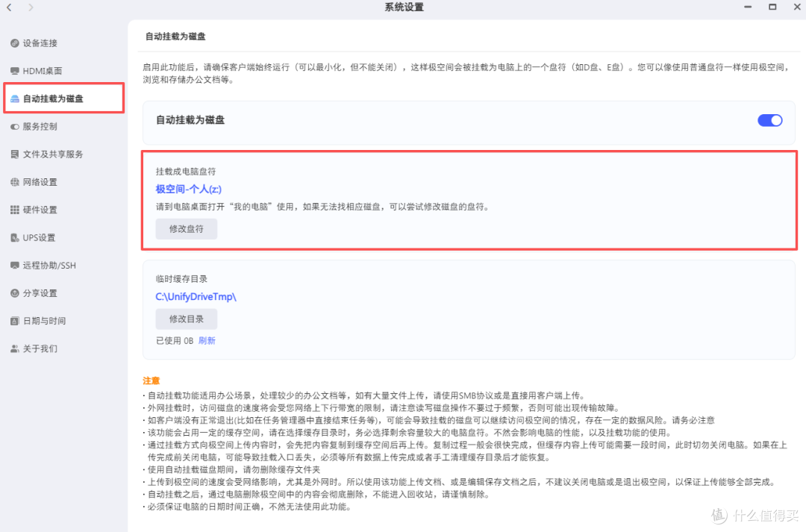806x532 pixels.
Task: Click the back navigation arrow
Action: click(10, 7)
